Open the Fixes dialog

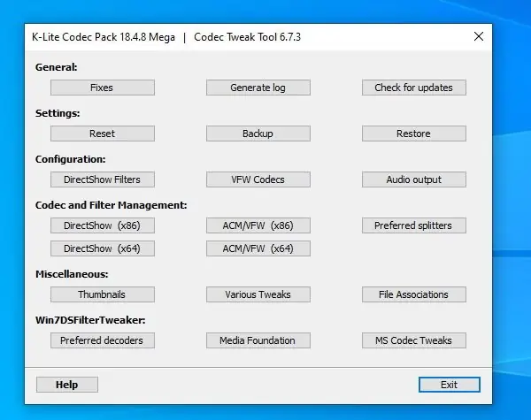click(102, 88)
